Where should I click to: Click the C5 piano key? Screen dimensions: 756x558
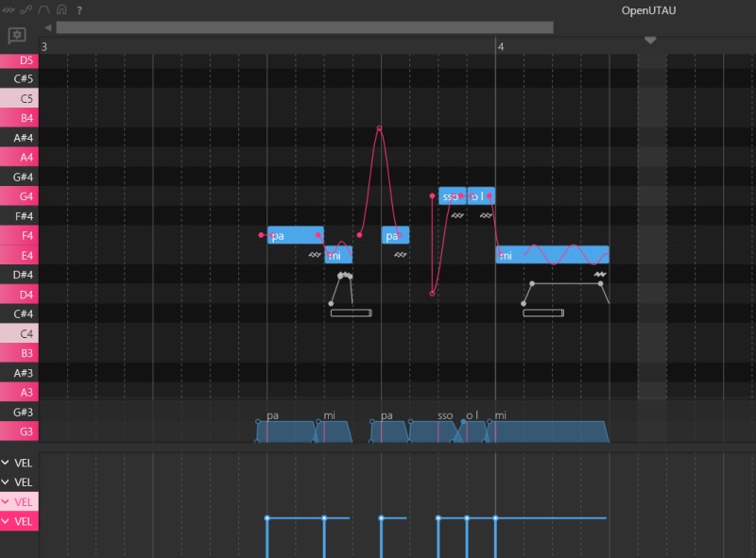click(19, 98)
